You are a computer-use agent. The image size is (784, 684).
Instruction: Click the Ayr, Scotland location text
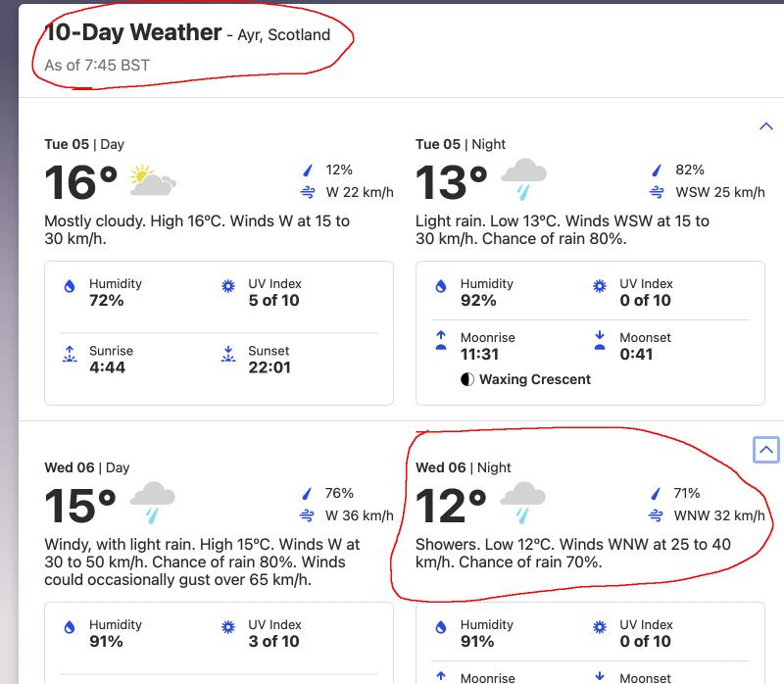284,35
